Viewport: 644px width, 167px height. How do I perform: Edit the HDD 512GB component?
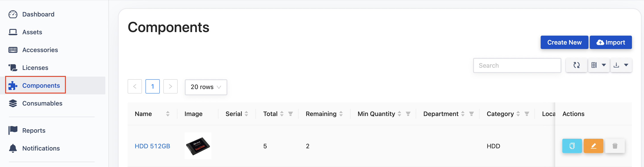(593, 146)
